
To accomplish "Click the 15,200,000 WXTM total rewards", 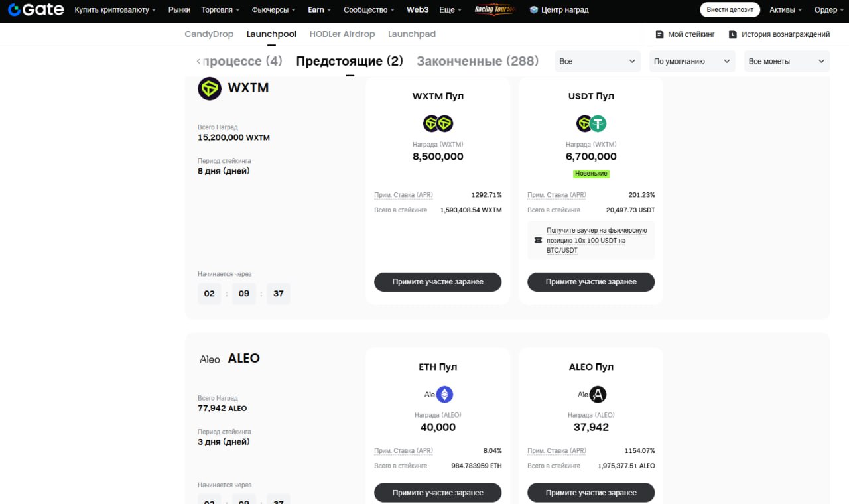I will tap(233, 138).
